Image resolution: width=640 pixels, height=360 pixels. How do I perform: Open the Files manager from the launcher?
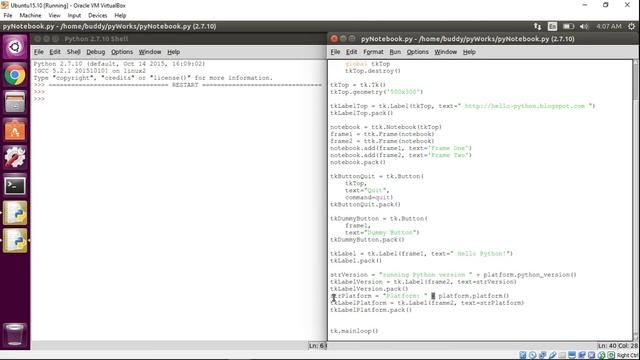(x=15, y=102)
